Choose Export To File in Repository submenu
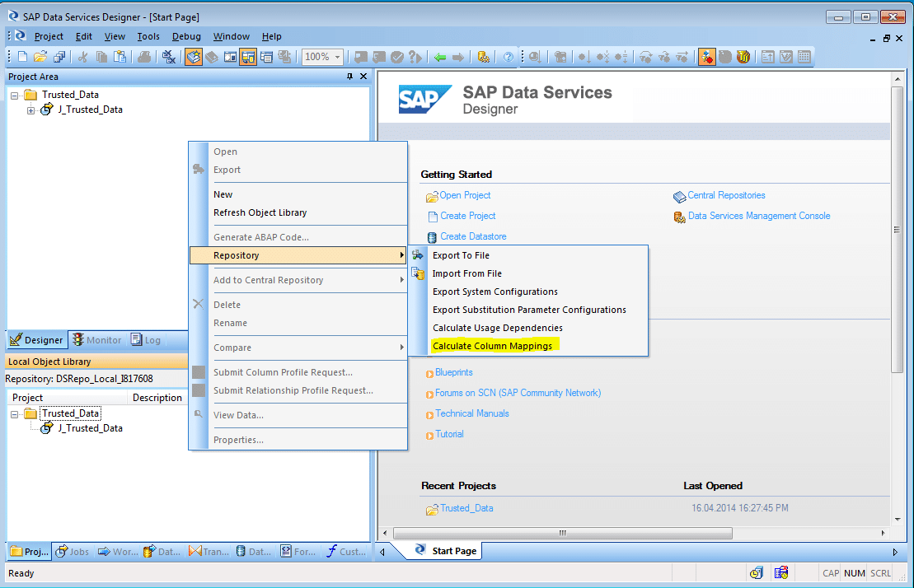 [x=461, y=255]
